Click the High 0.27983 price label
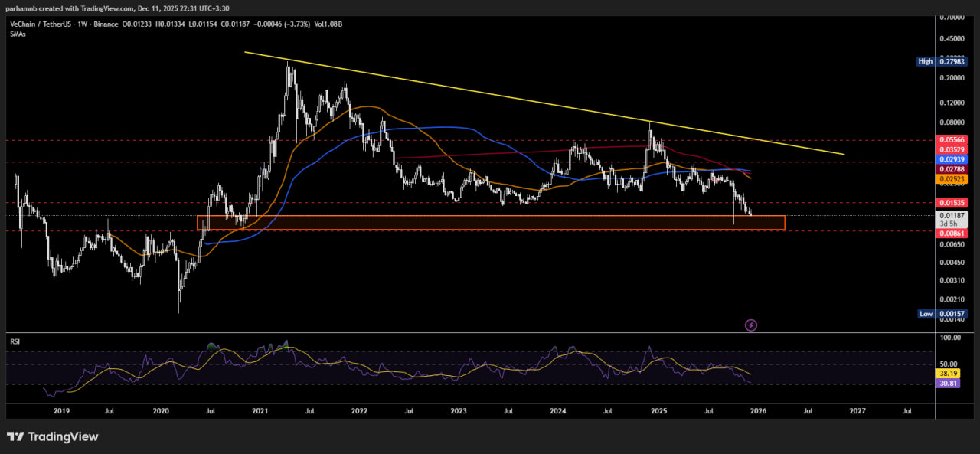This screenshot has width=980, height=454. 946,61
